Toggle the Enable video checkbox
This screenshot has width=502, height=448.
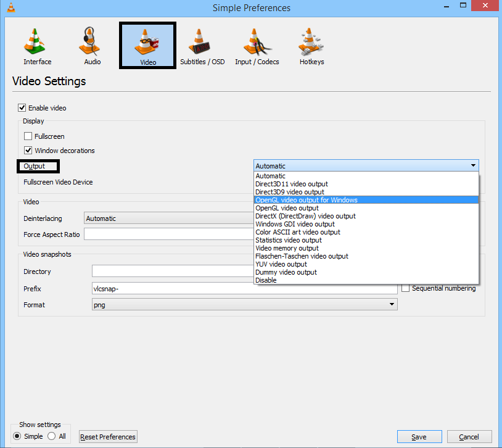coord(22,107)
